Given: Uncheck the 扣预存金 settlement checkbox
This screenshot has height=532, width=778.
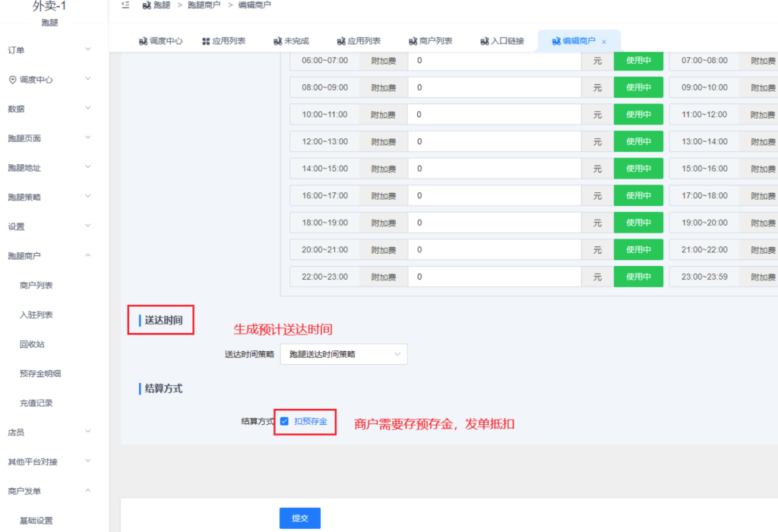Looking at the screenshot, I should pos(284,421).
